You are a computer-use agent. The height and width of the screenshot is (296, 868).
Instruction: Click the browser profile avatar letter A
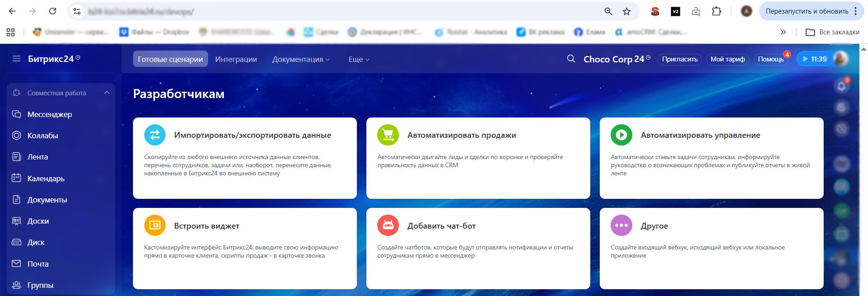click(x=746, y=11)
